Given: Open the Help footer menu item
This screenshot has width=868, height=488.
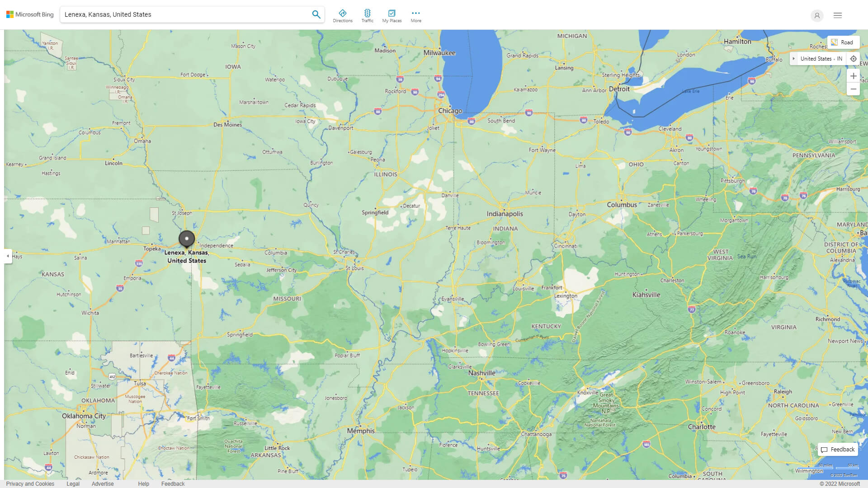Looking at the screenshot, I should (x=143, y=483).
